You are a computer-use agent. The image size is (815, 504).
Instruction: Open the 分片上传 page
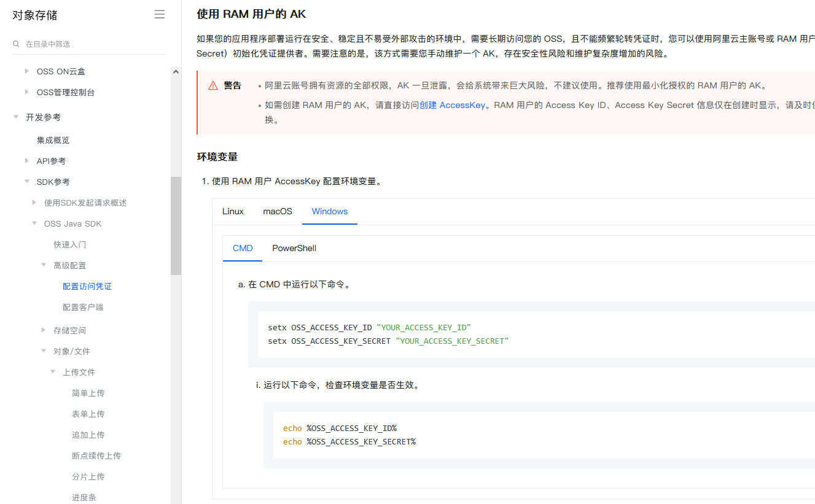coord(88,476)
